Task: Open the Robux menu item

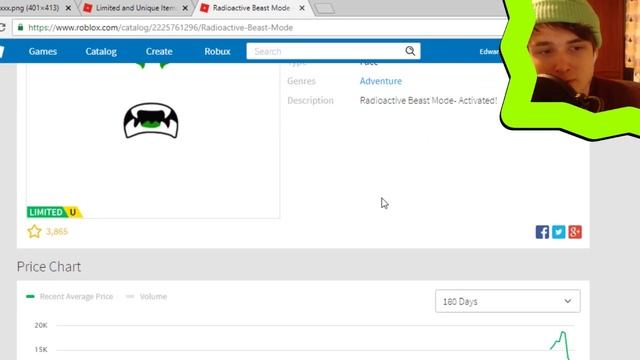Action: 217,51
